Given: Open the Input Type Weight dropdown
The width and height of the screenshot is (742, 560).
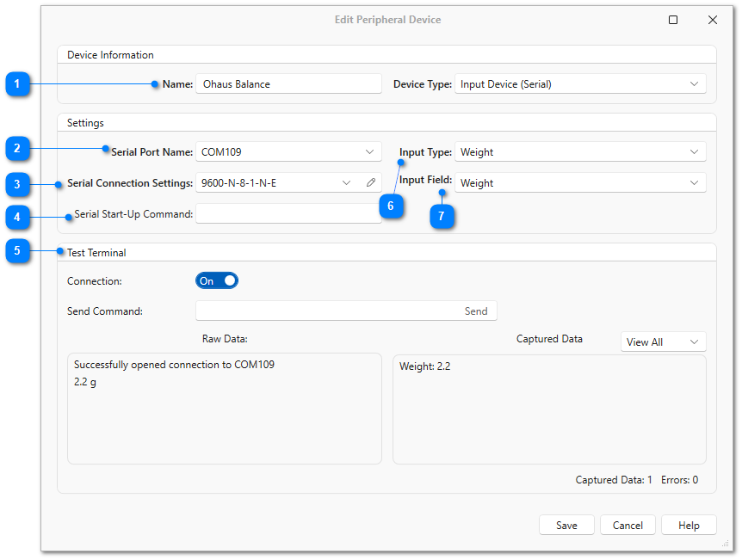Looking at the screenshot, I should tap(580, 152).
